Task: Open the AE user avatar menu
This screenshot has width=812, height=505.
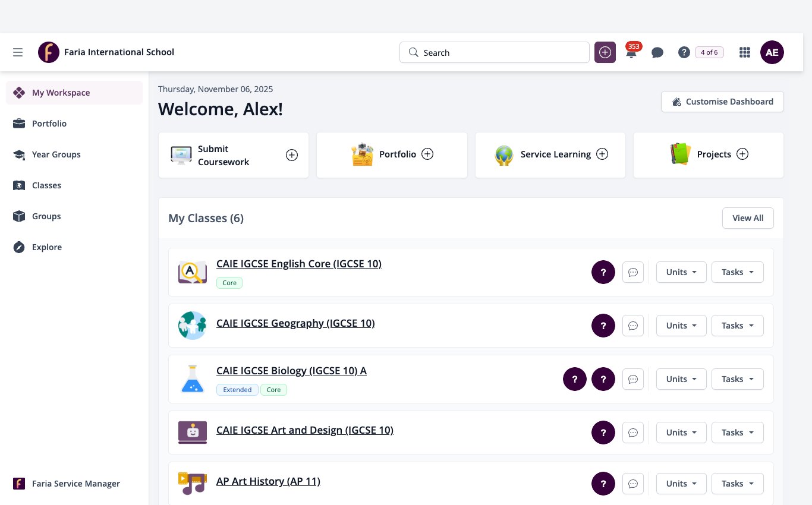Action: point(772,52)
